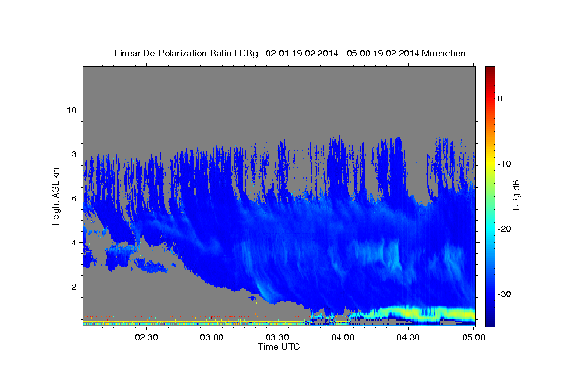Screen dimensions: 588x392
Task: Click the 04:30 time tick label
Action: (x=408, y=337)
